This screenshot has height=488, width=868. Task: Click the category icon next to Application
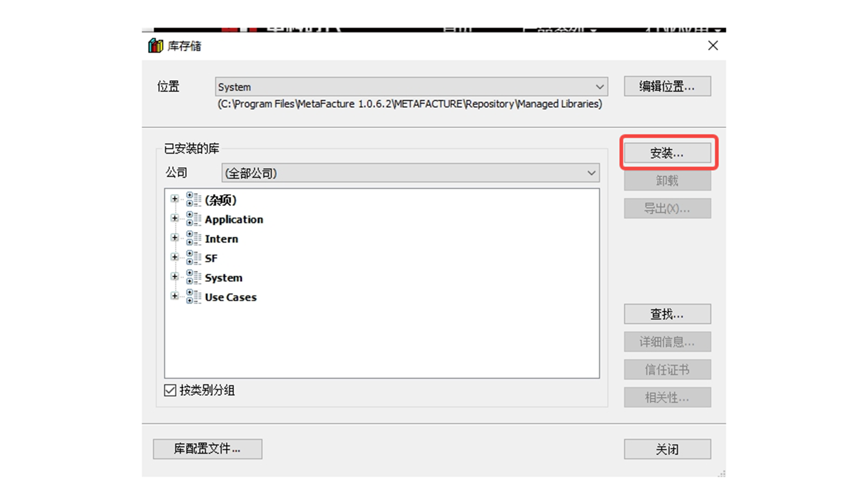pyautogui.click(x=193, y=219)
